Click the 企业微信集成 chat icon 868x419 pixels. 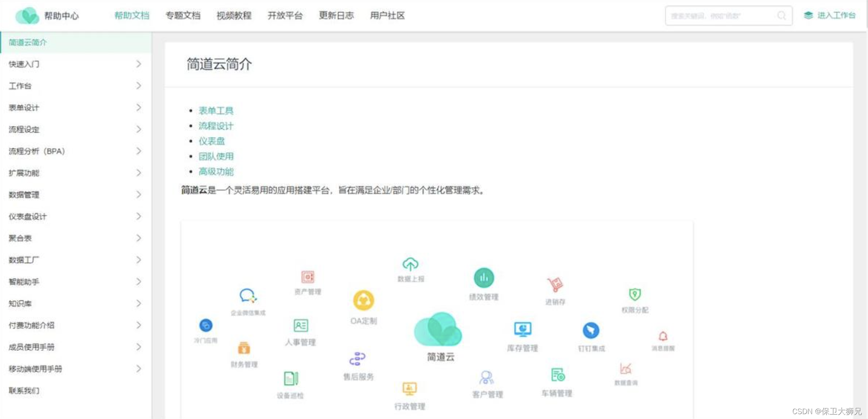[248, 296]
